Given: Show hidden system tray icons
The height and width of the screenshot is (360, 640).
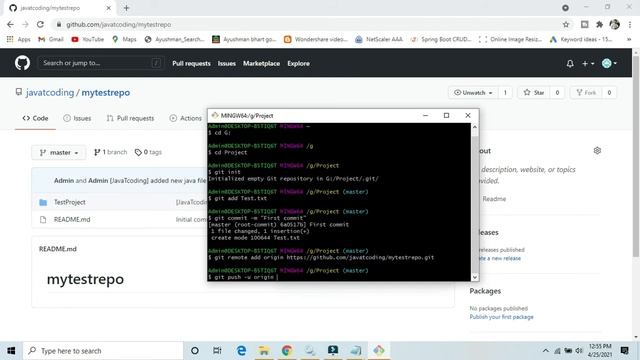Looking at the screenshot, I should [545, 351].
